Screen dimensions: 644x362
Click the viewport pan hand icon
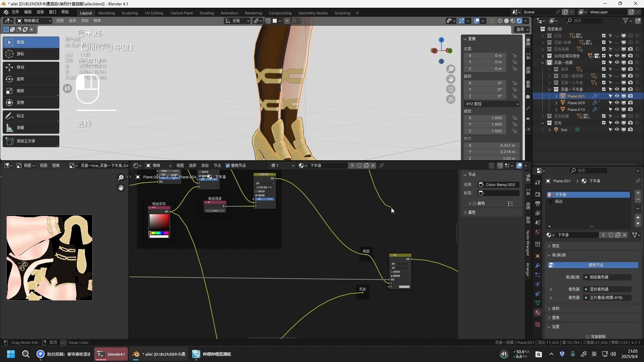[x=451, y=79]
